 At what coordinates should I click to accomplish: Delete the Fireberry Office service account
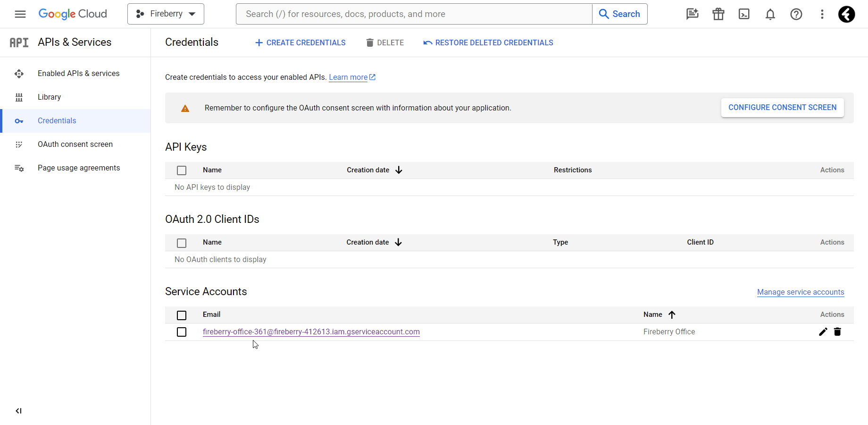click(837, 332)
